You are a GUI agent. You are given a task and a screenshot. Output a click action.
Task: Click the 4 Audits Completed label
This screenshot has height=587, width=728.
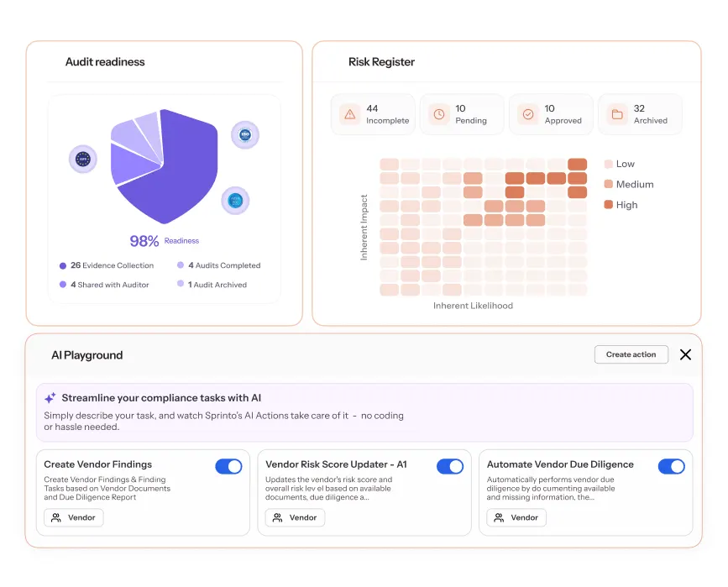tap(224, 265)
